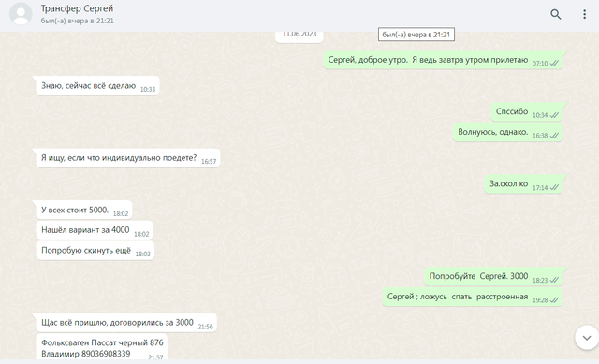
Task: Check read ticks on the 19:28 message
Action: click(x=554, y=300)
